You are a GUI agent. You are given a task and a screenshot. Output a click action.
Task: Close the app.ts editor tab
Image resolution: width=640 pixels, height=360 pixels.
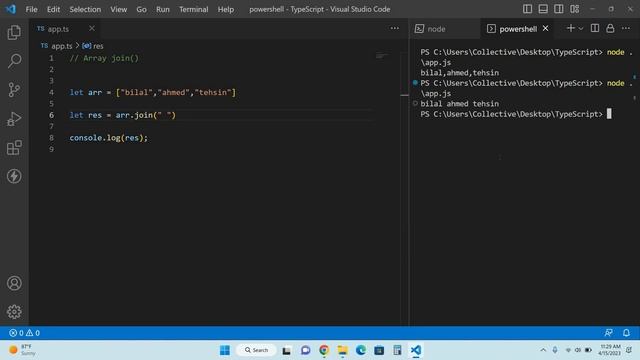click(92, 29)
